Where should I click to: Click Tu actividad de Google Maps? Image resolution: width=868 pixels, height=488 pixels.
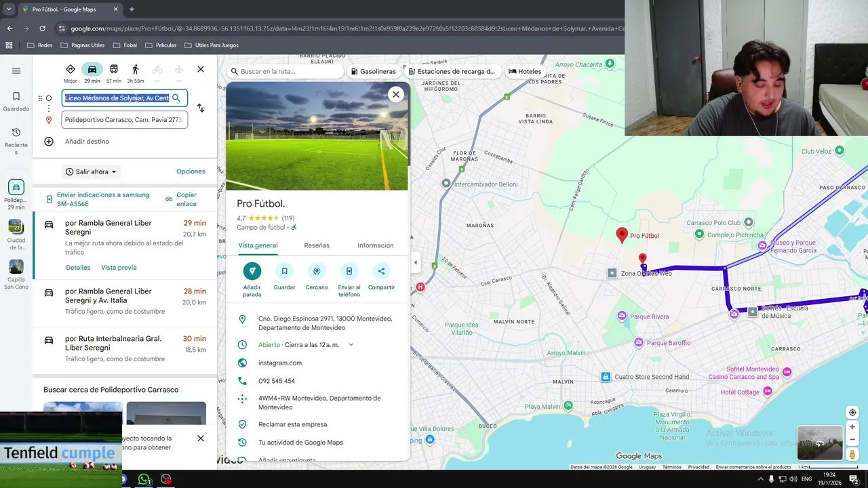click(x=300, y=443)
